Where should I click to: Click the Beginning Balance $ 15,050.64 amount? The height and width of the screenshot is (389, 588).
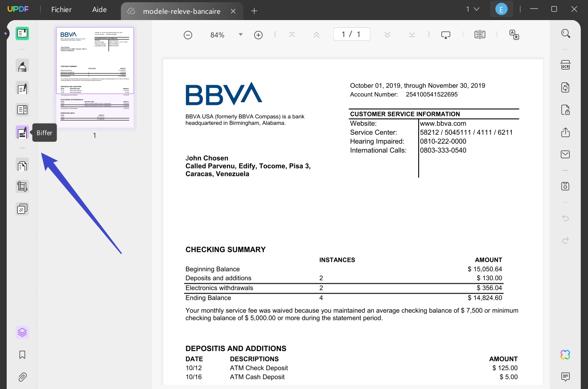coord(485,269)
